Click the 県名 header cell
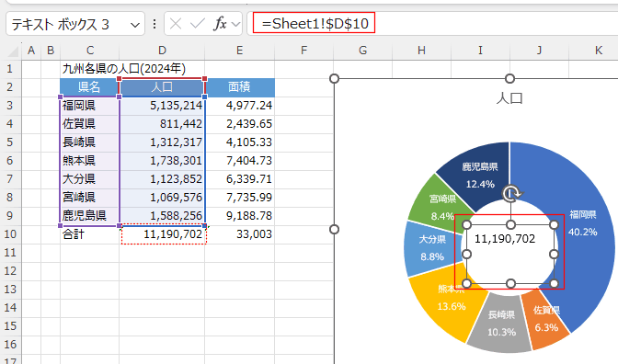Image resolution: width=618 pixels, height=364 pixels. (x=89, y=87)
